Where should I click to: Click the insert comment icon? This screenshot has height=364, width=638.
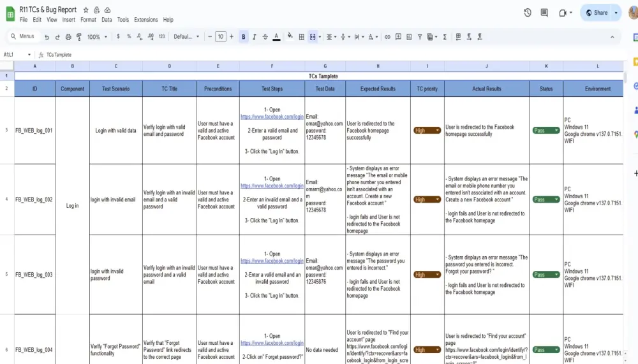click(398, 37)
